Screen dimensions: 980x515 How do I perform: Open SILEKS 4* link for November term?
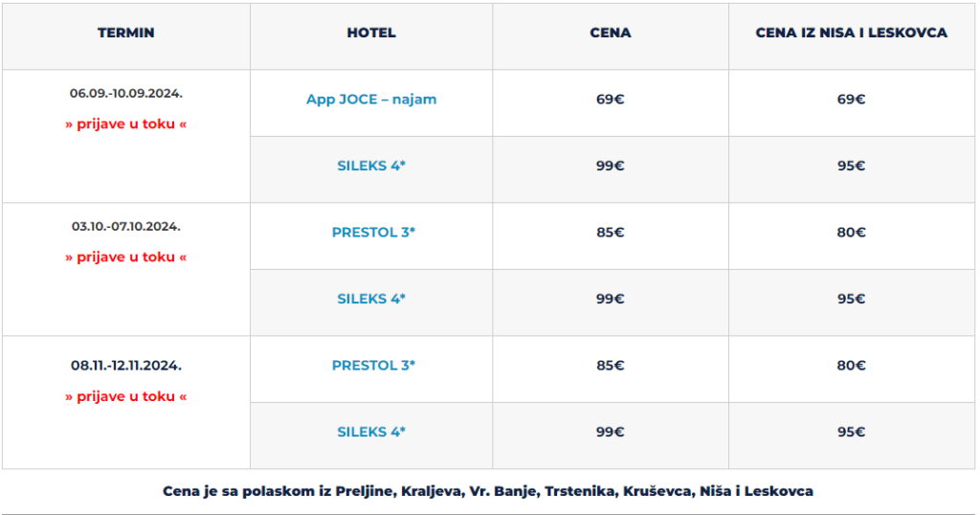click(x=371, y=432)
